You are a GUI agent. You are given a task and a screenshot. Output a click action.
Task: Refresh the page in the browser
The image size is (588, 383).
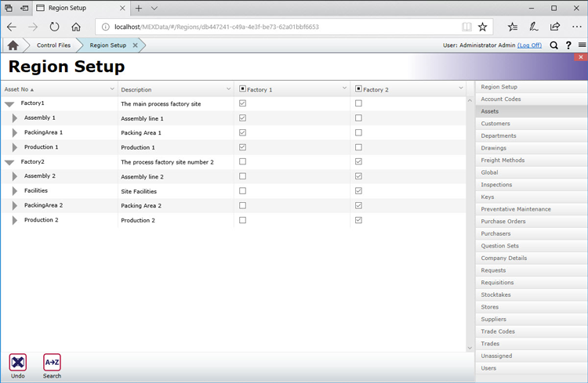(54, 27)
